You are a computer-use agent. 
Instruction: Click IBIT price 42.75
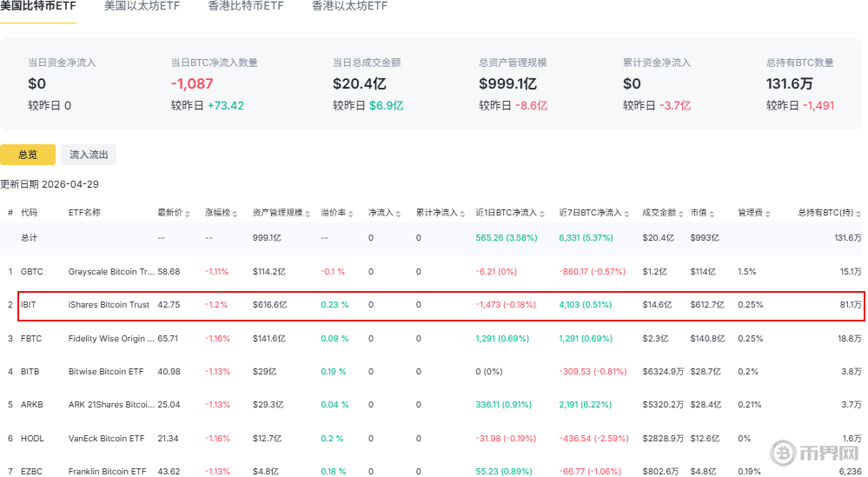click(169, 304)
